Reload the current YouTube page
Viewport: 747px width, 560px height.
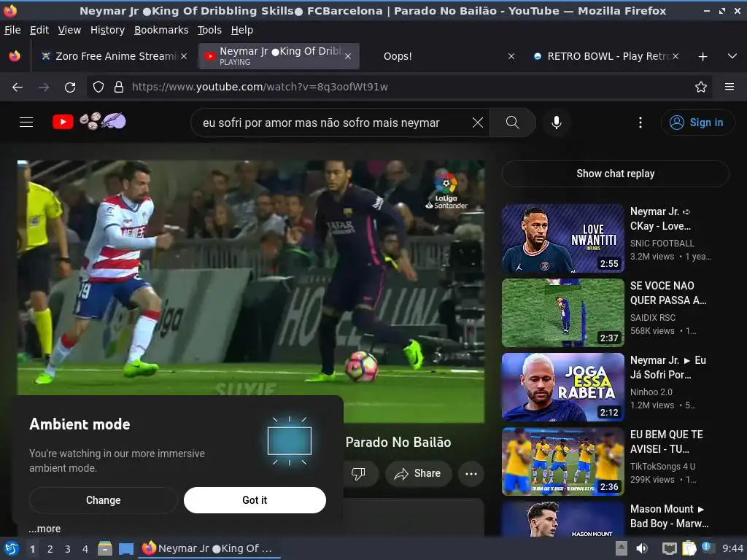[x=70, y=87]
